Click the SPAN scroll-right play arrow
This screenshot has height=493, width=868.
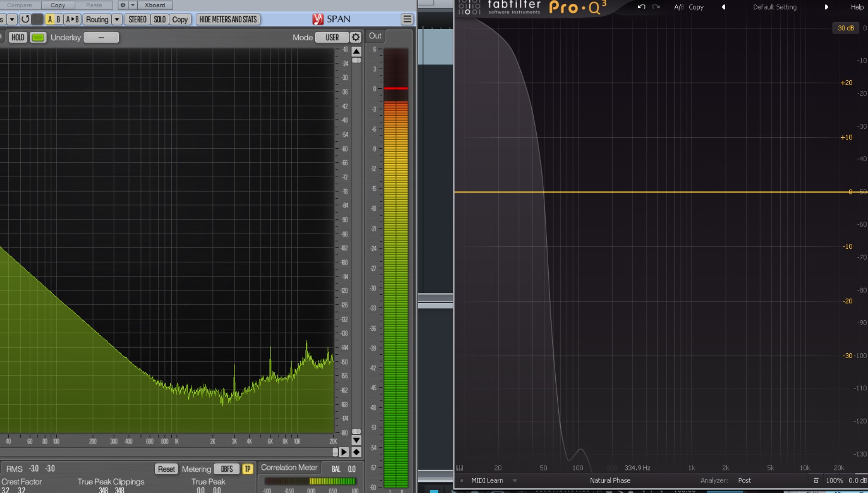tap(344, 452)
